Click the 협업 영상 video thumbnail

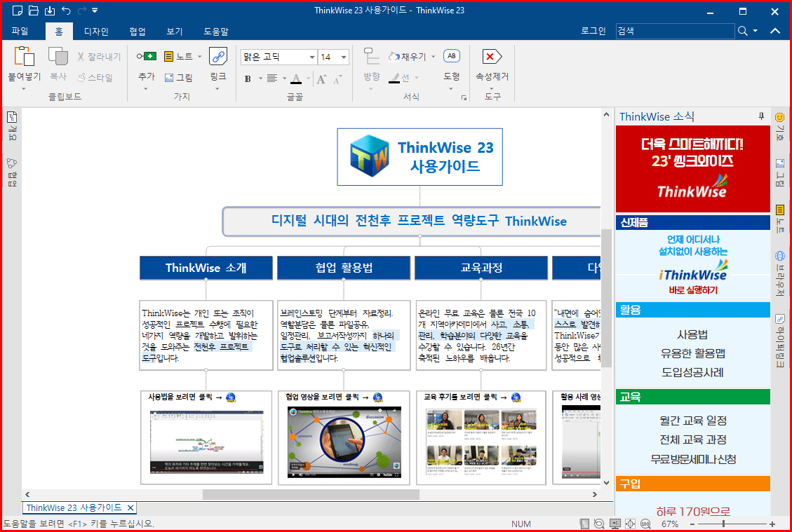click(344, 442)
